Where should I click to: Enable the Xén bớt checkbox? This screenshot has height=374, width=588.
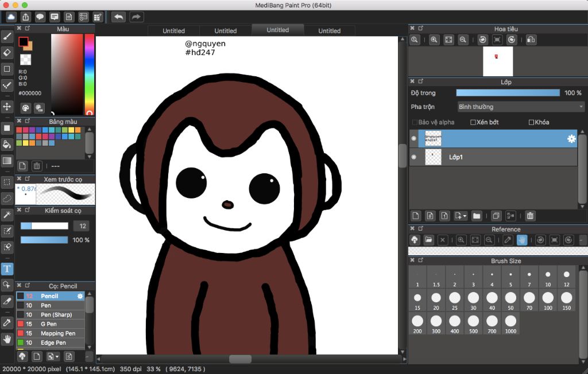tap(473, 122)
